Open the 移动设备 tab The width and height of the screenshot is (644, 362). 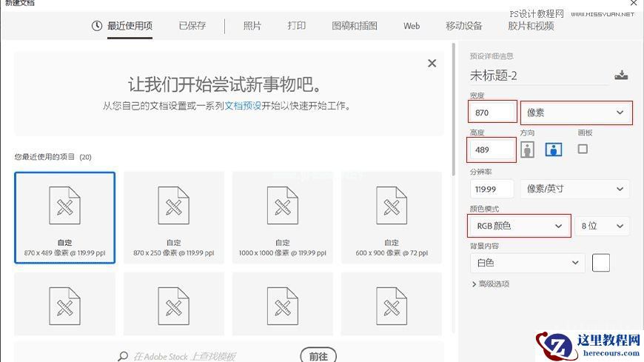[463, 25]
